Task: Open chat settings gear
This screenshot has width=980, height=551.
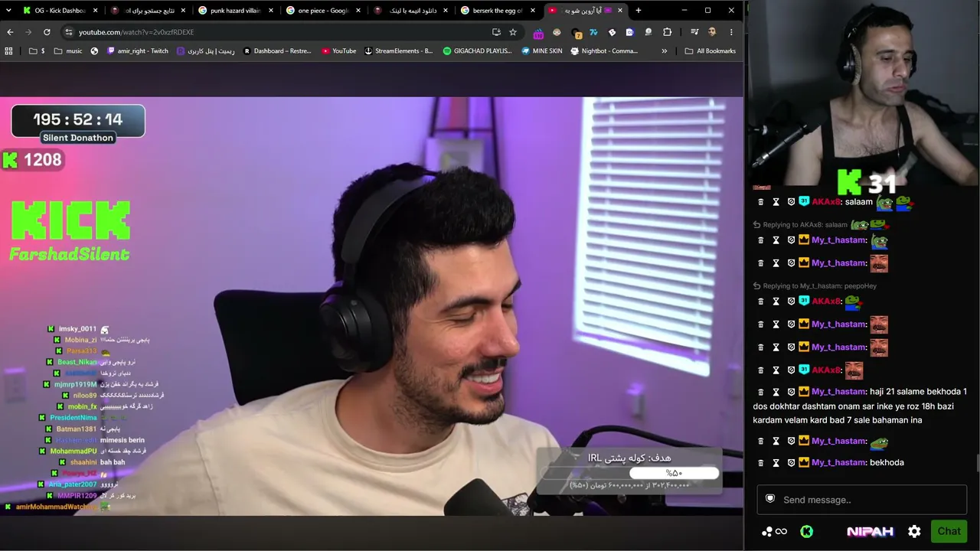Action: 914,532
